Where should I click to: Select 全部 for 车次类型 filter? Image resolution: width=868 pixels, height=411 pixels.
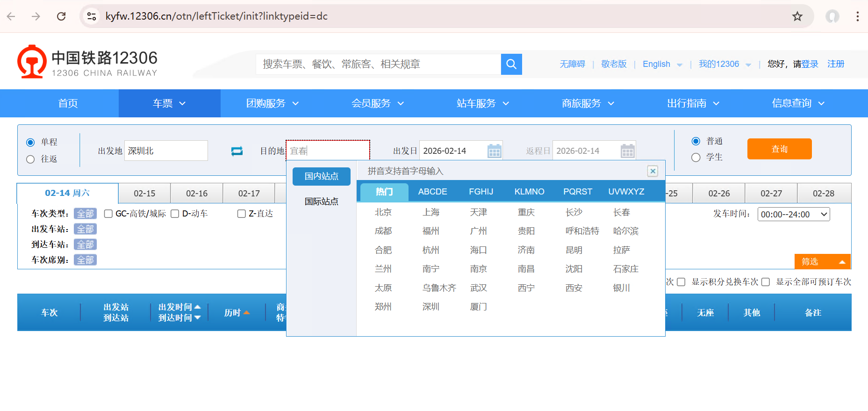click(x=85, y=214)
